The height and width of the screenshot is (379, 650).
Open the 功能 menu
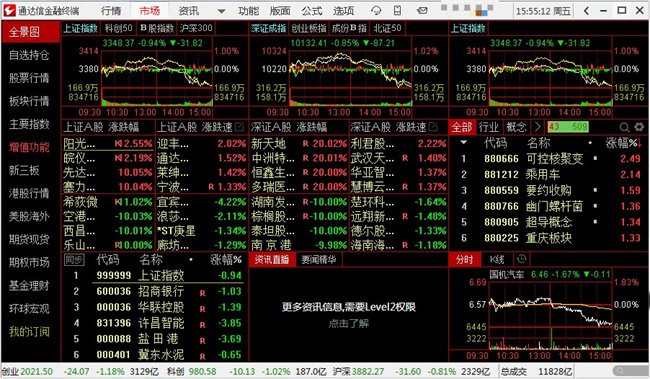[x=248, y=11]
